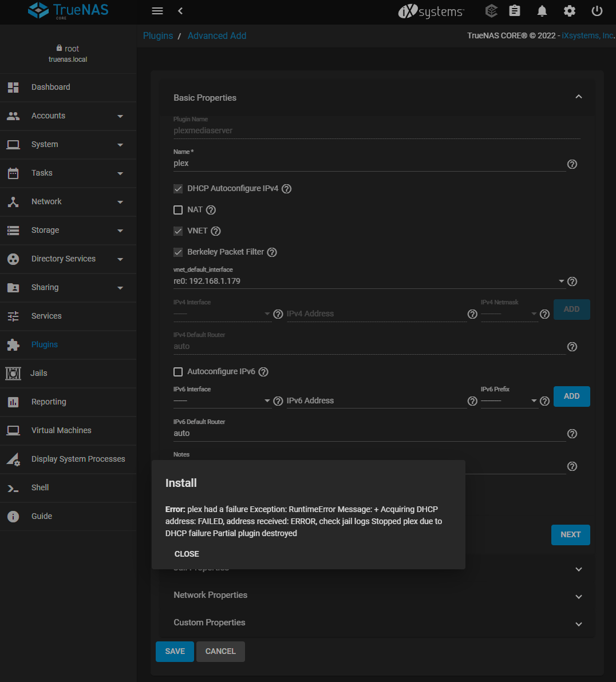
Task: Toggle the hamburger menu icon
Action: pyautogui.click(x=157, y=11)
